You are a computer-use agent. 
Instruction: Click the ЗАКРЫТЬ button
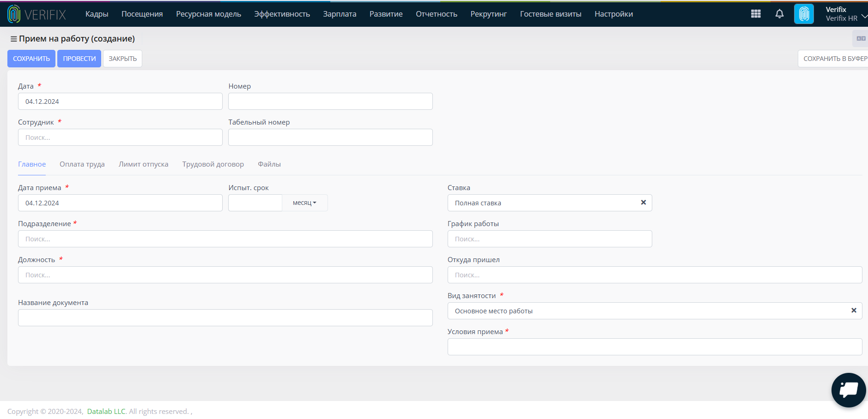[x=122, y=59]
